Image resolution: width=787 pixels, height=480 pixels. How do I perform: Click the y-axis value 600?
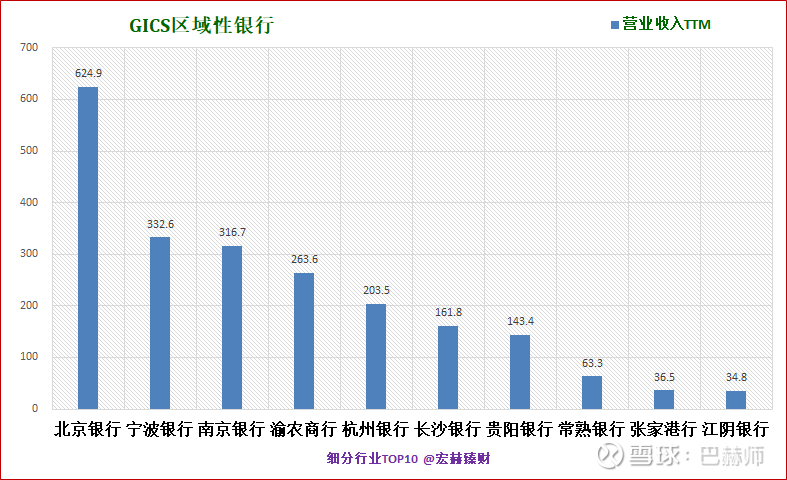29,99
